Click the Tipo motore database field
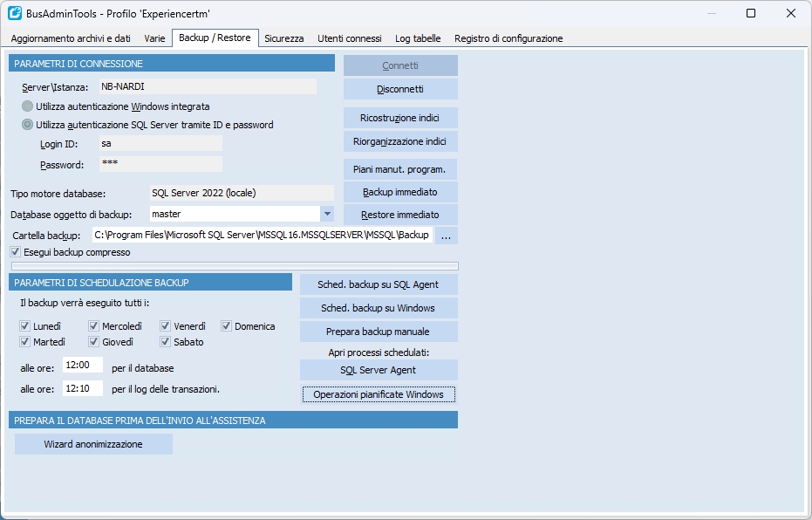This screenshot has height=520, width=812. [242, 193]
